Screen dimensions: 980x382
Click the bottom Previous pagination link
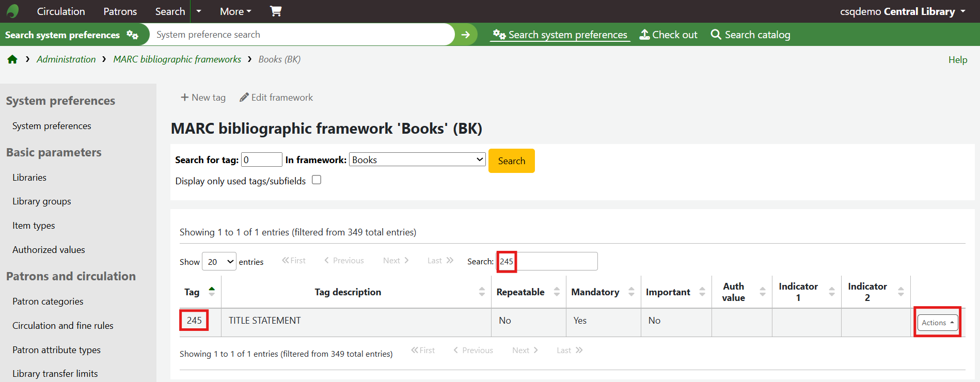(473, 351)
